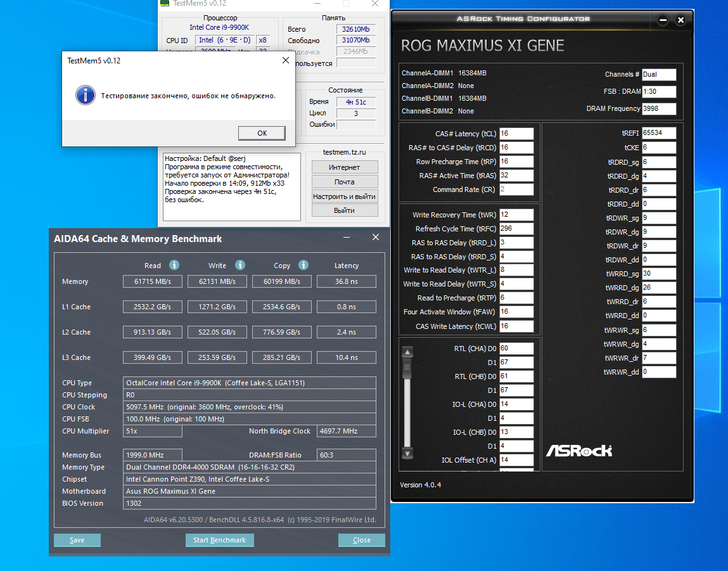This screenshot has height=571, width=728.
Task: Click OK in the TestMem5 dialog
Action: point(262,133)
